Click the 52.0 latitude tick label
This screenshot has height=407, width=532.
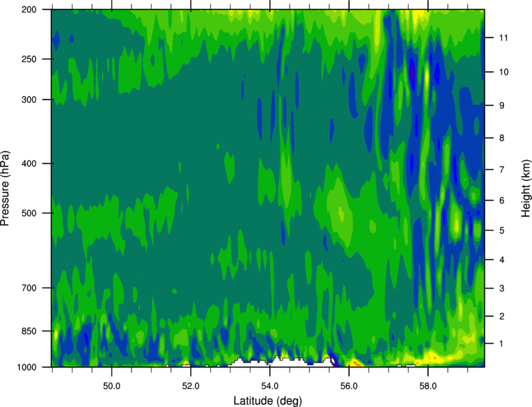(x=191, y=386)
